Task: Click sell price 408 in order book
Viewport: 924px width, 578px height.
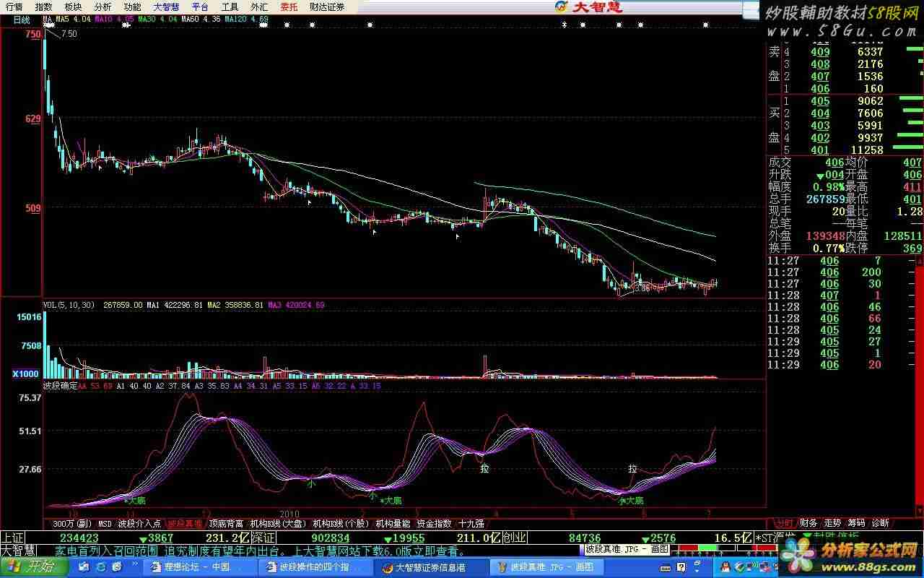Action: 820,64
